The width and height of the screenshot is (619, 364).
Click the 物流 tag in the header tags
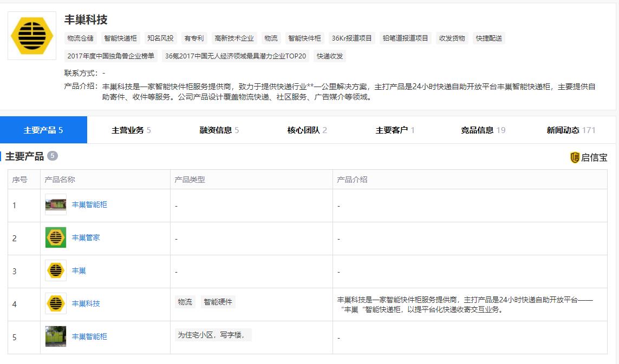pos(271,38)
